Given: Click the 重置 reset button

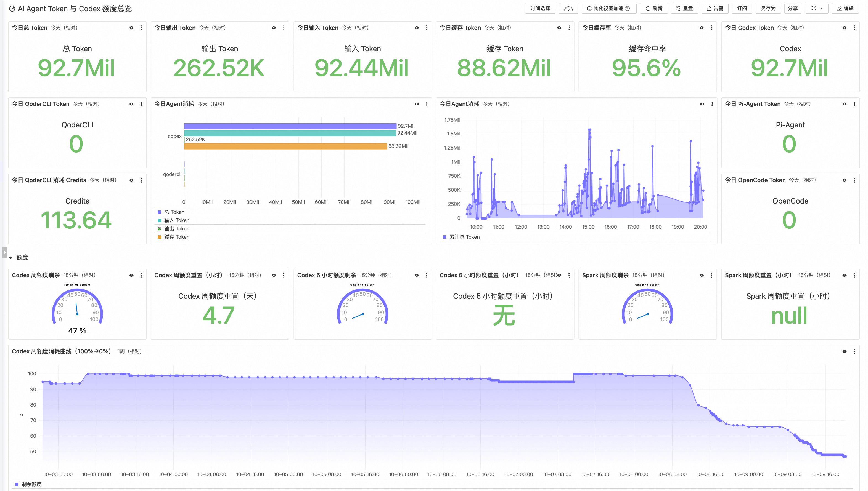Looking at the screenshot, I should pos(685,9).
